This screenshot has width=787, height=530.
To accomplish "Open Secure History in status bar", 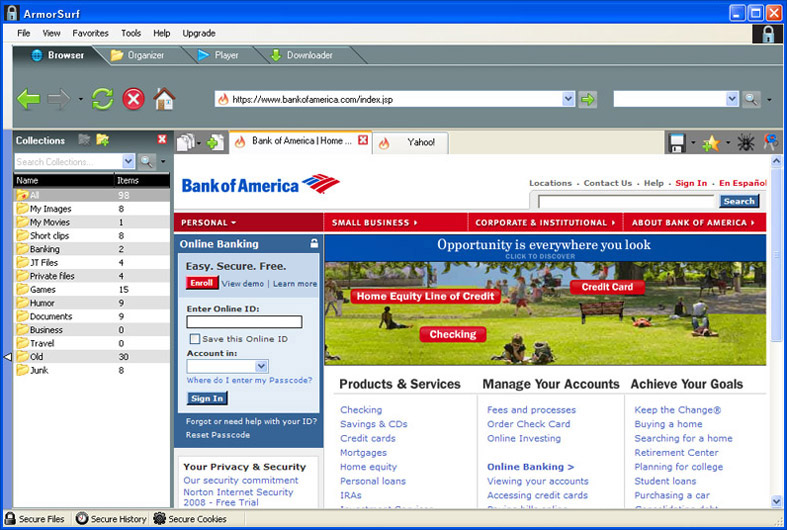I will 111,519.
